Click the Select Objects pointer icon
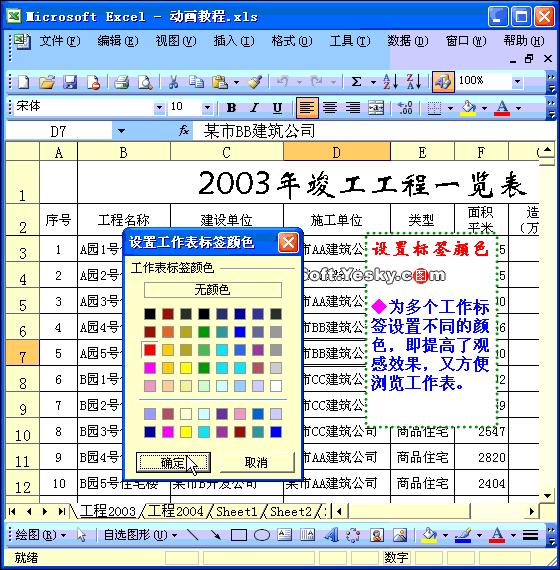This screenshot has height=570, width=560. (81, 535)
